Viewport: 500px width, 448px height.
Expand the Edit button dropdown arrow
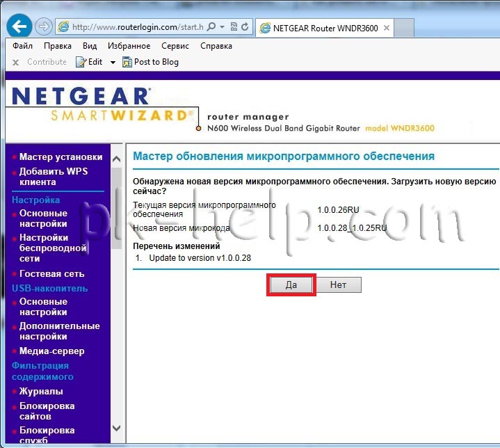113,62
